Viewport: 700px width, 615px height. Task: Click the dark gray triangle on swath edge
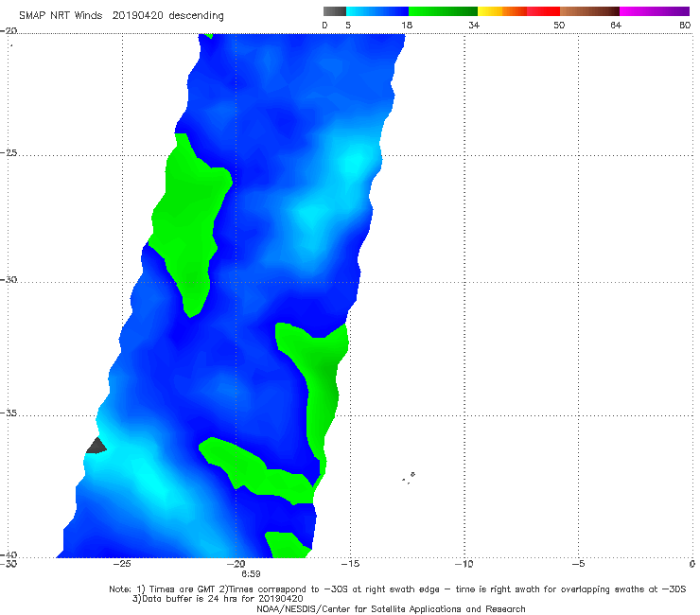click(96, 447)
